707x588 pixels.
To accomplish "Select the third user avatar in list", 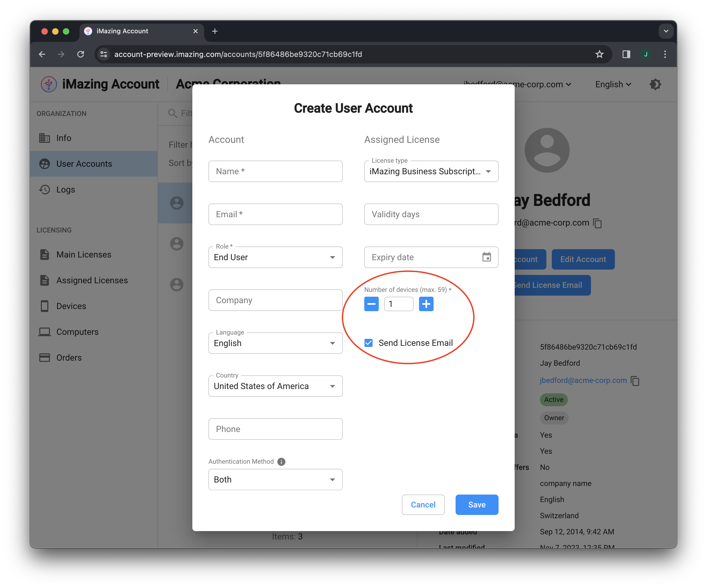I will coord(176,284).
